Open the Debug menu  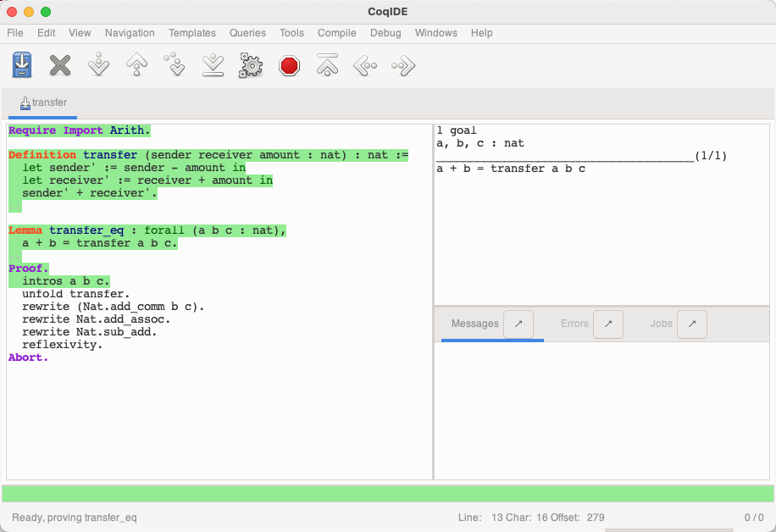point(385,33)
